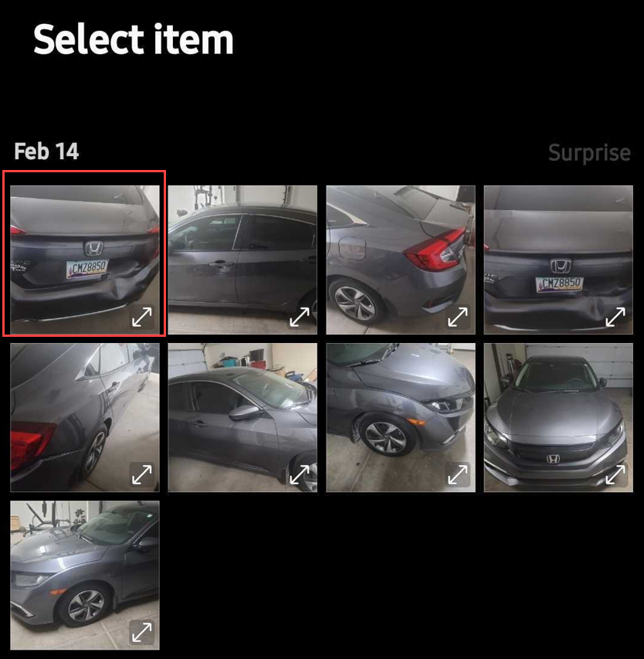Expand the driver-side doors photo

coord(300,317)
